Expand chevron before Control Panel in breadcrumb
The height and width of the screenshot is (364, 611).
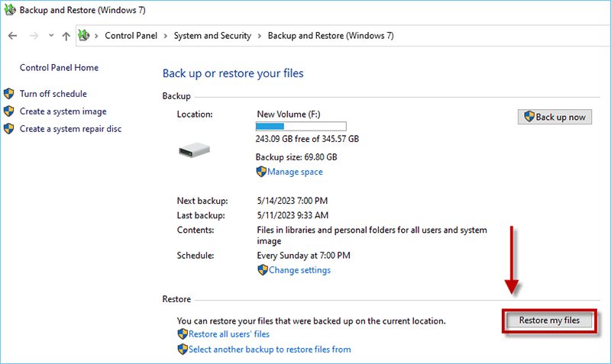click(96, 36)
